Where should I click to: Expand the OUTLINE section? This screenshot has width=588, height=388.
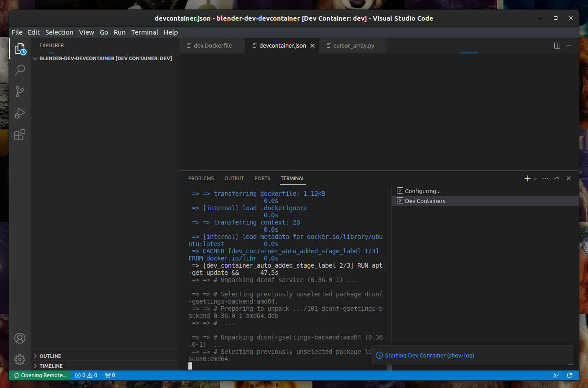tap(105, 356)
